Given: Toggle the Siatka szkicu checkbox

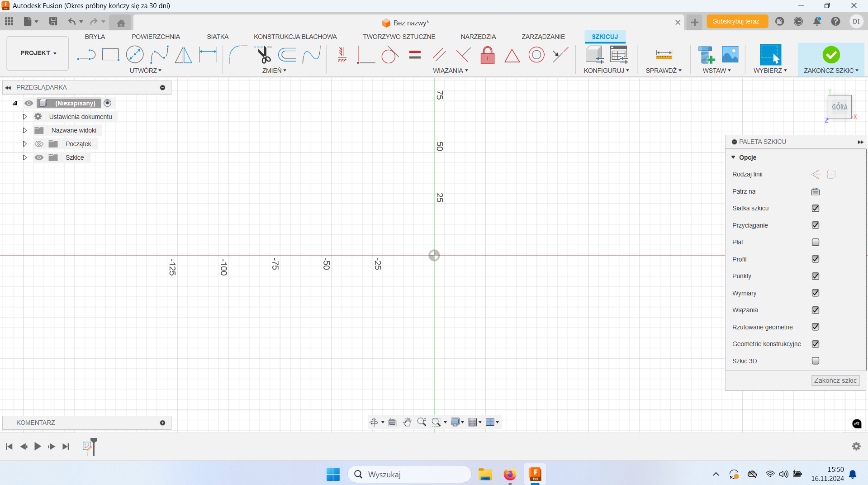Looking at the screenshot, I should tap(816, 208).
